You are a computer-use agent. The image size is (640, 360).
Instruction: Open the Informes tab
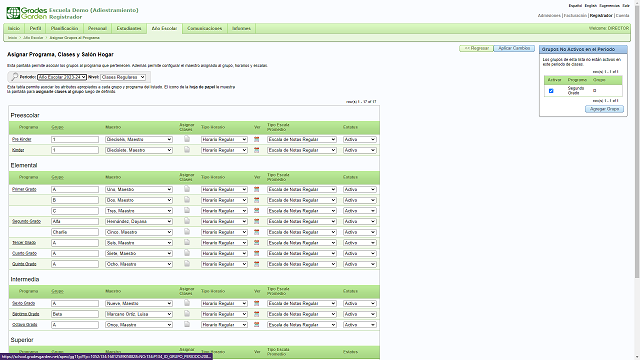[241, 29]
